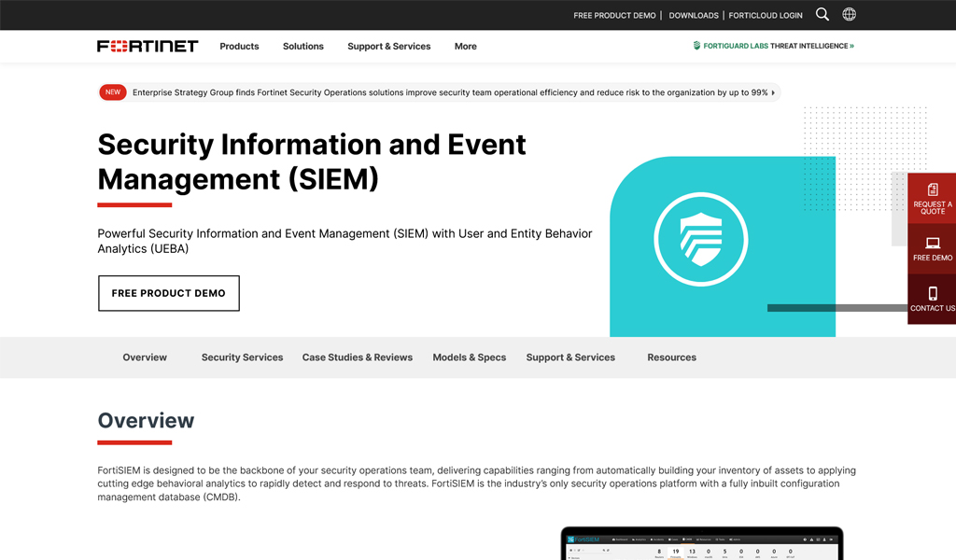Click the Fortinet logo
The image size is (956, 560).
(148, 46)
